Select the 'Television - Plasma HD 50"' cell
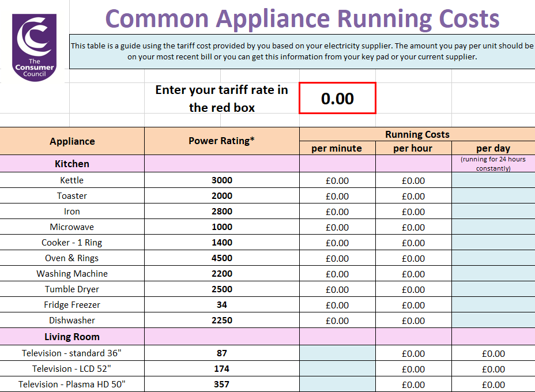Image resolution: width=535 pixels, height=392 pixels. 72,385
